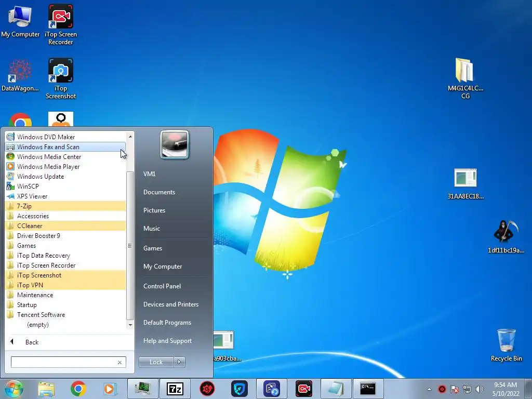532x399 pixels.
Task: Open Documents from Start menu
Action: coord(175,192)
